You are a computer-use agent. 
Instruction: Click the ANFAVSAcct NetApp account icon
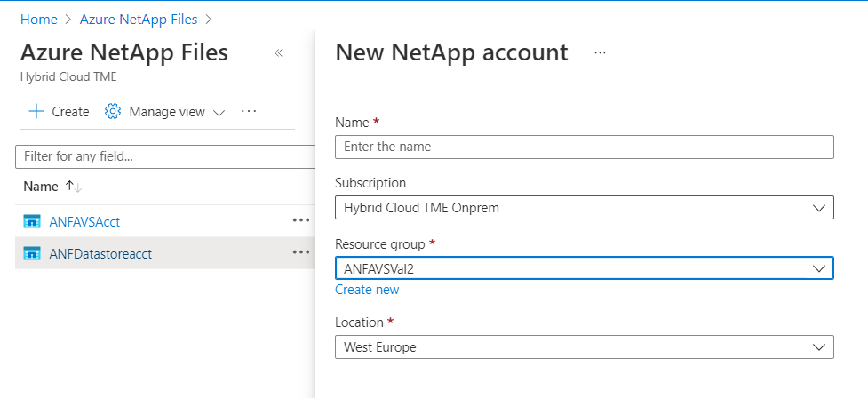click(33, 221)
